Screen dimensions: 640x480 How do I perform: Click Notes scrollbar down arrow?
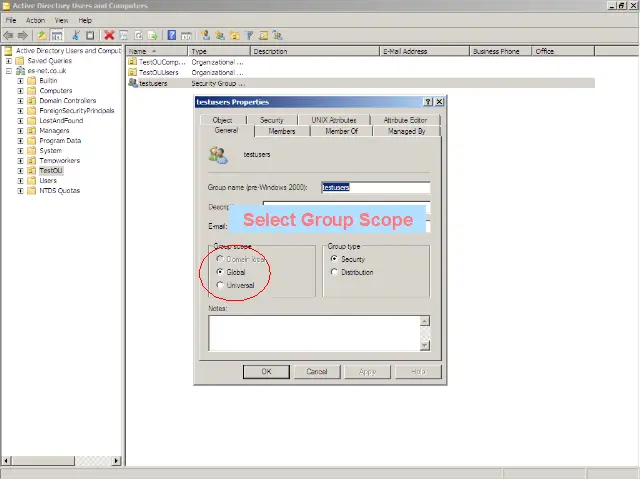(x=424, y=345)
